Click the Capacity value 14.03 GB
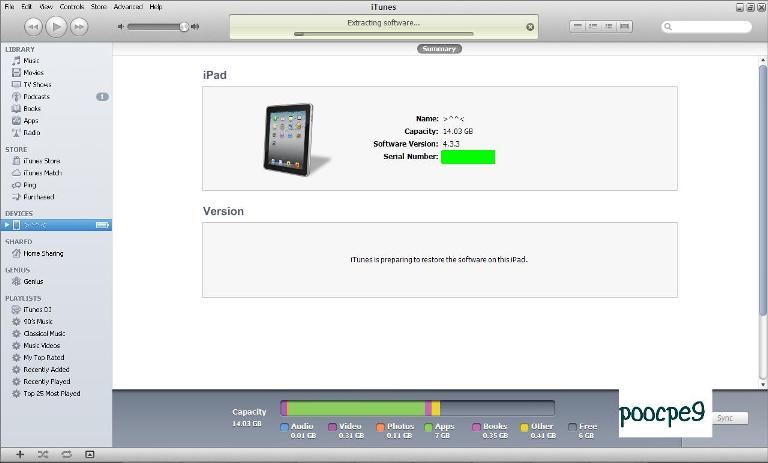 coord(458,131)
